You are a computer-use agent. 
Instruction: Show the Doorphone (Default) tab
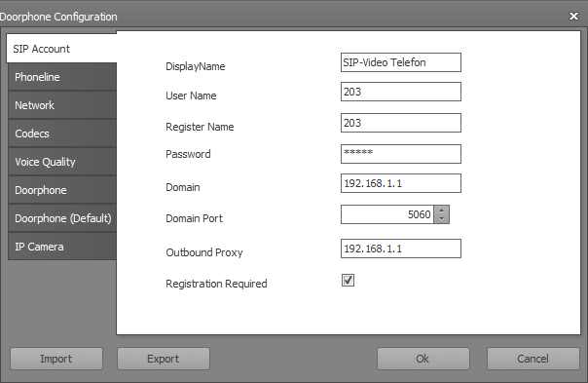pyautogui.click(x=62, y=218)
